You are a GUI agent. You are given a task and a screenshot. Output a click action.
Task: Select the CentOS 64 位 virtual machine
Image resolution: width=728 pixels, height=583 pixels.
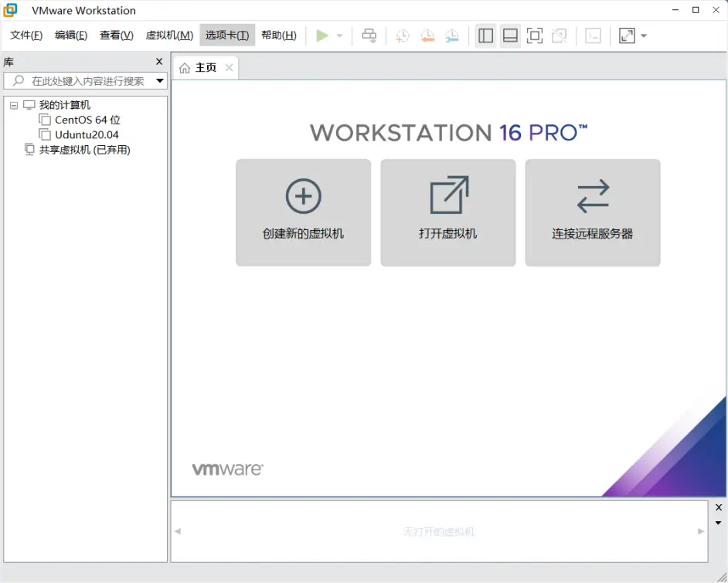tap(87, 120)
